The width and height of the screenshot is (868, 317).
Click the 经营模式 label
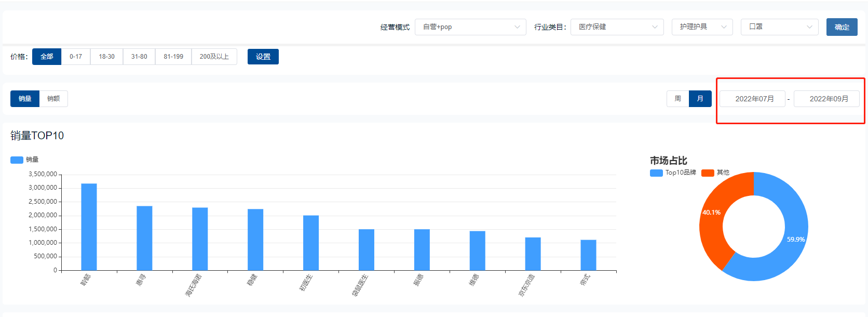point(395,27)
